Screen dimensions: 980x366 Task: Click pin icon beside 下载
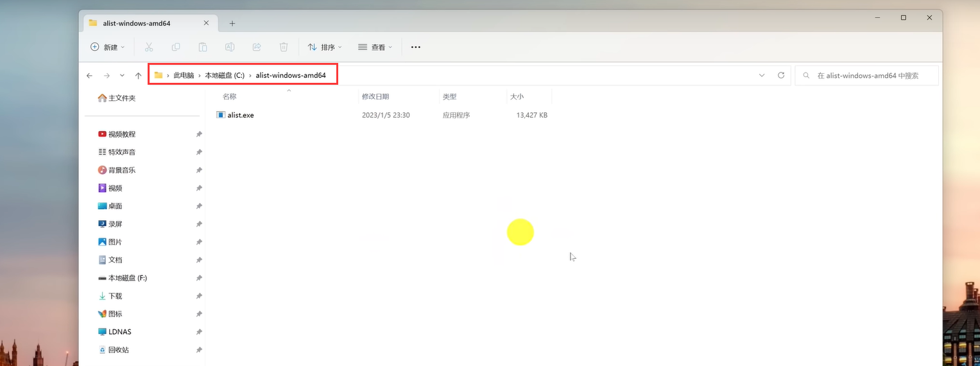[199, 296]
